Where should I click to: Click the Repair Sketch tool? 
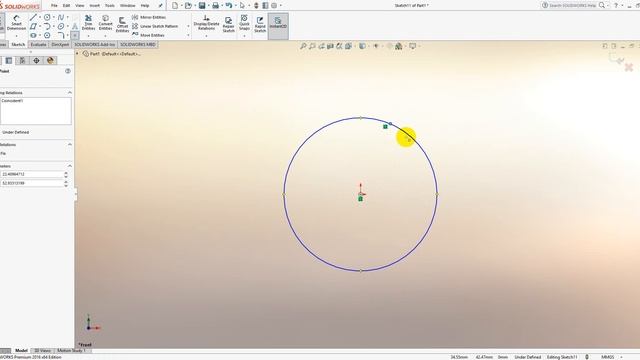click(229, 24)
